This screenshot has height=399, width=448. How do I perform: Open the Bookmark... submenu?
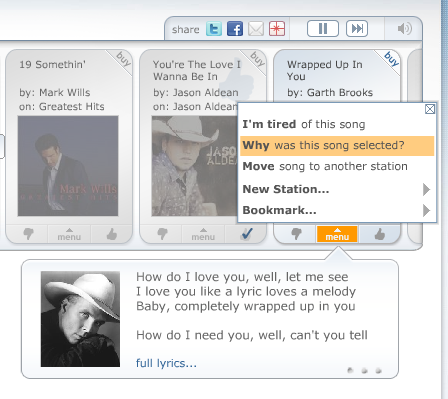click(x=337, y=210)
